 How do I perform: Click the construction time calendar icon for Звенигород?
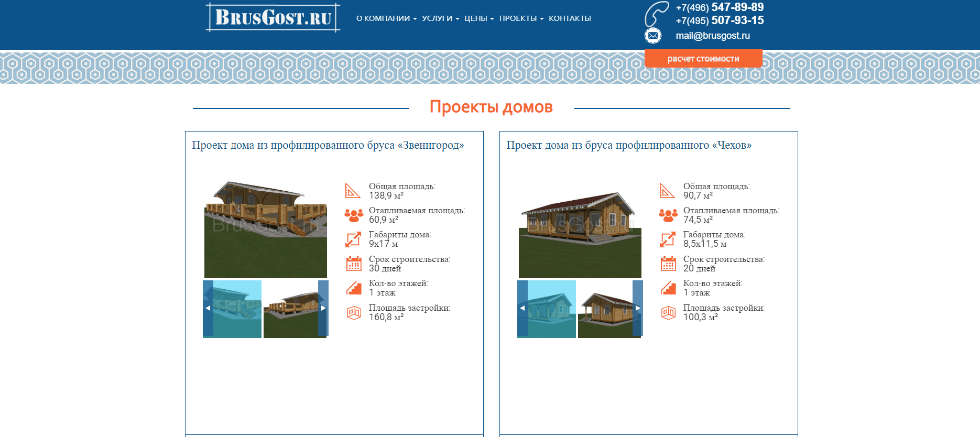[354, 264]
